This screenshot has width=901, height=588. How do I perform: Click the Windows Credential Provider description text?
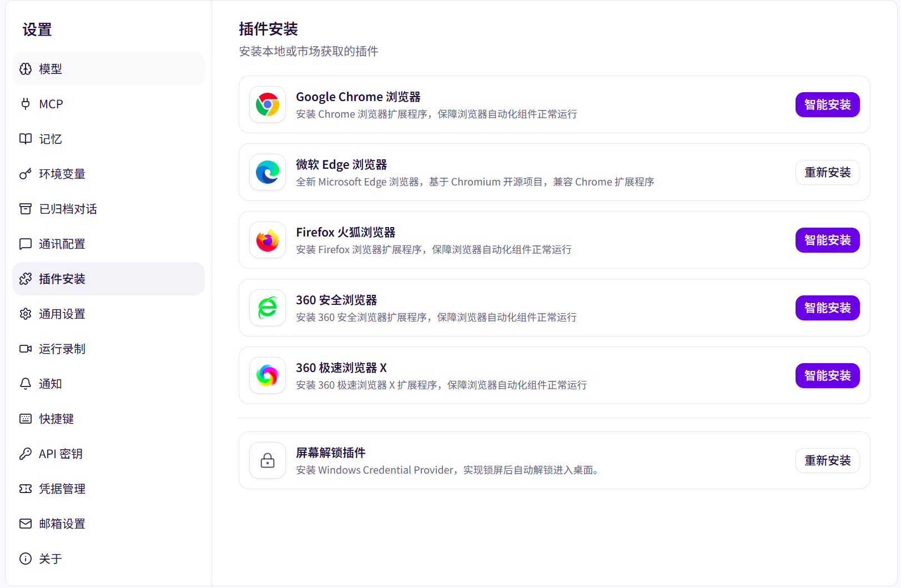point(448,470)
